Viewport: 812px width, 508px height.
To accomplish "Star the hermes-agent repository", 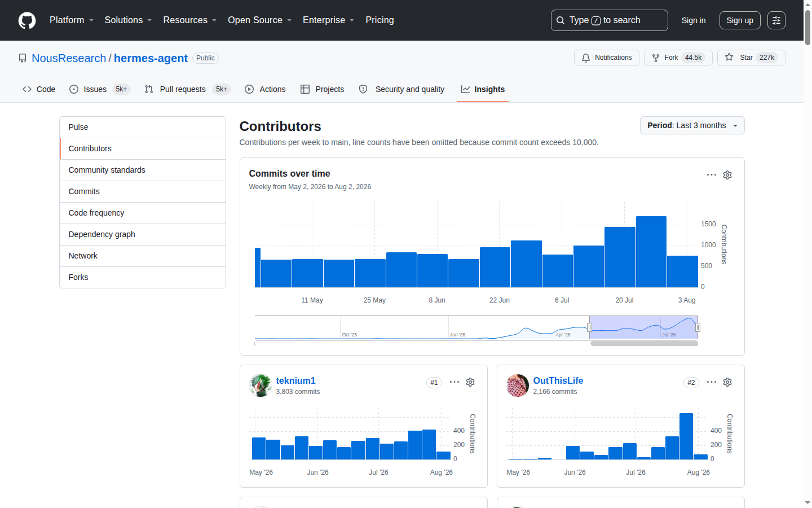I will 751,58.
